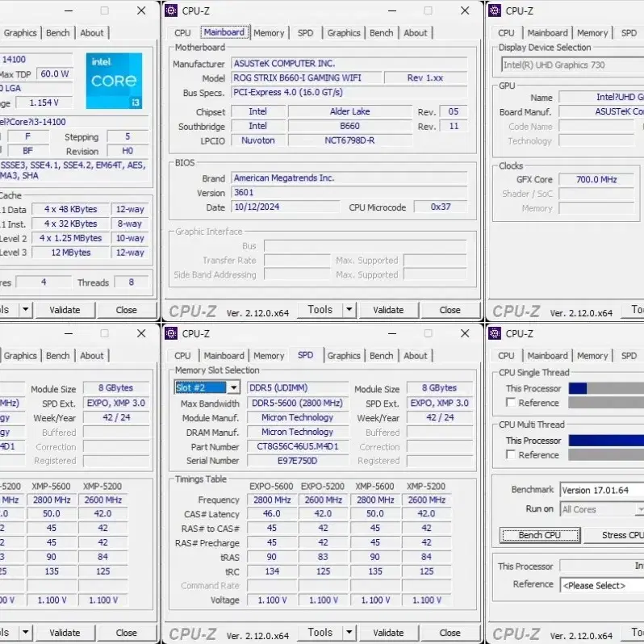The image size is (644, 644).
Task: Enable Reference checkbox under CPU Single Thread
Action: click(511, 403)
